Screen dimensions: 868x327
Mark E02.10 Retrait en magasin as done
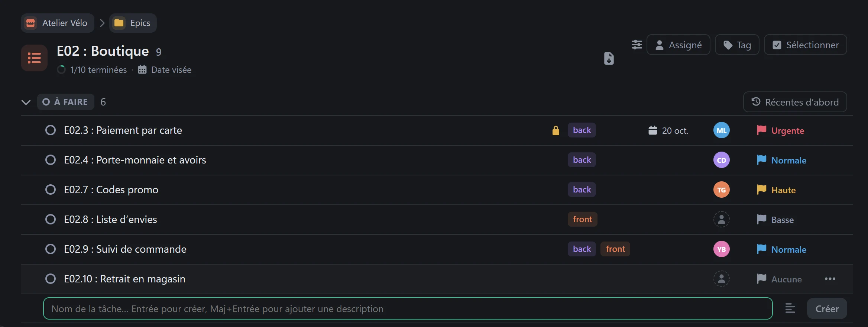(x=51, y=279)
